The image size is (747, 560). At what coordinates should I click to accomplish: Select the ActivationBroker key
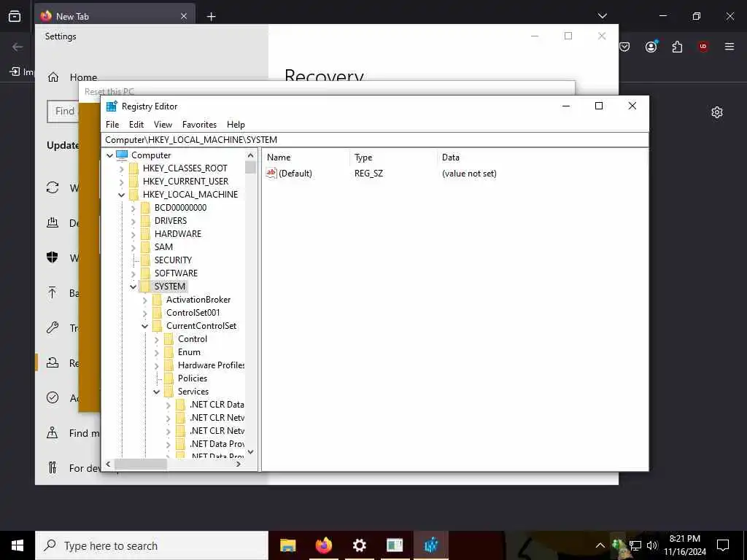pyautogui.click(x=198, y=300)
